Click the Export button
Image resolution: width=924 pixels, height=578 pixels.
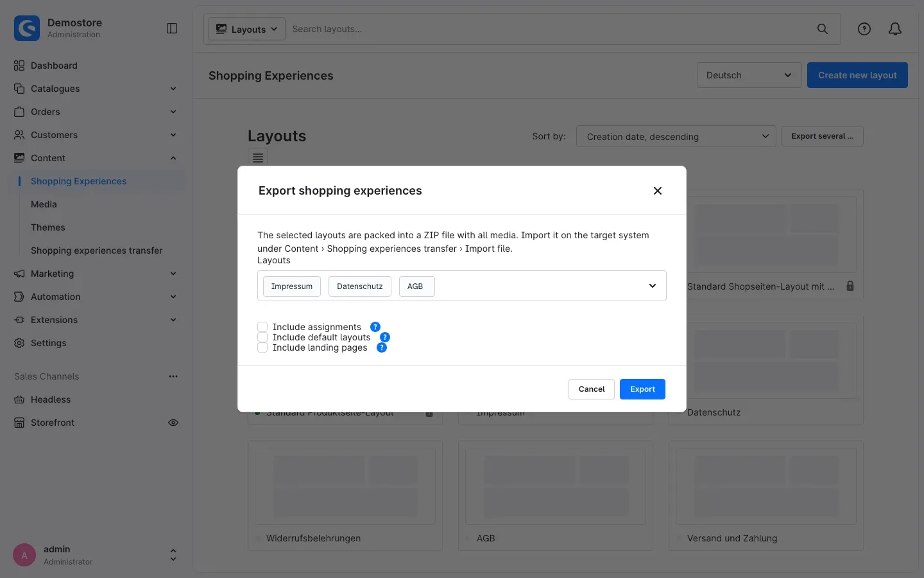(642, 389)
